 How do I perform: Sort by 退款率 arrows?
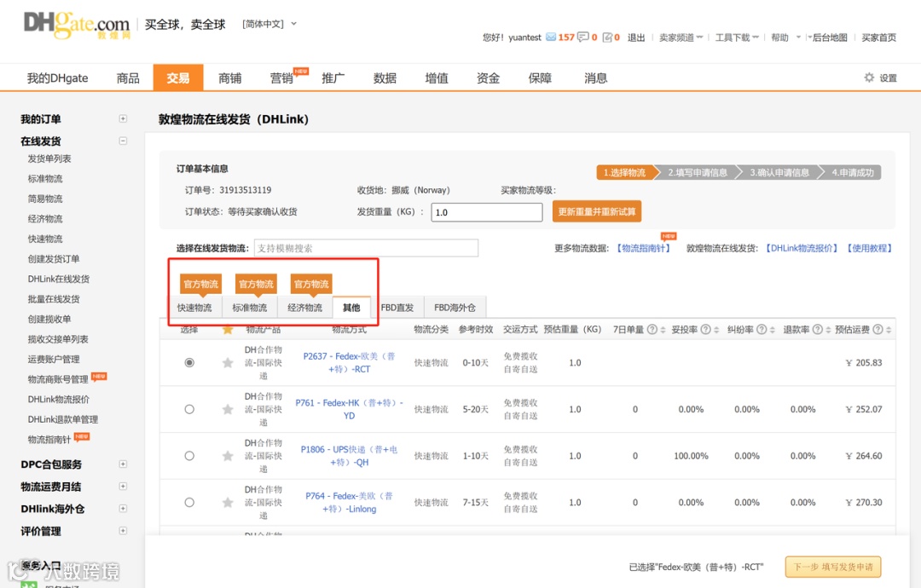827,330
